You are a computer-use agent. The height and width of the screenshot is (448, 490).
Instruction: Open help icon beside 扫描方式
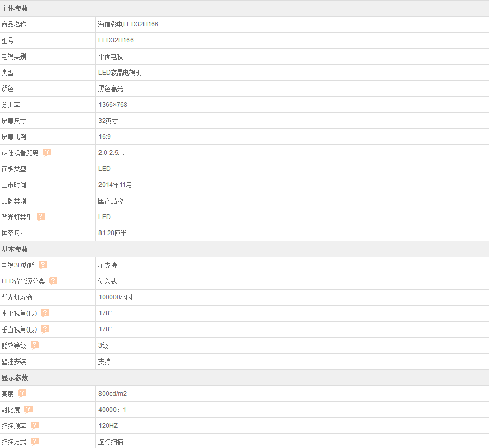(x=35, y=441)
